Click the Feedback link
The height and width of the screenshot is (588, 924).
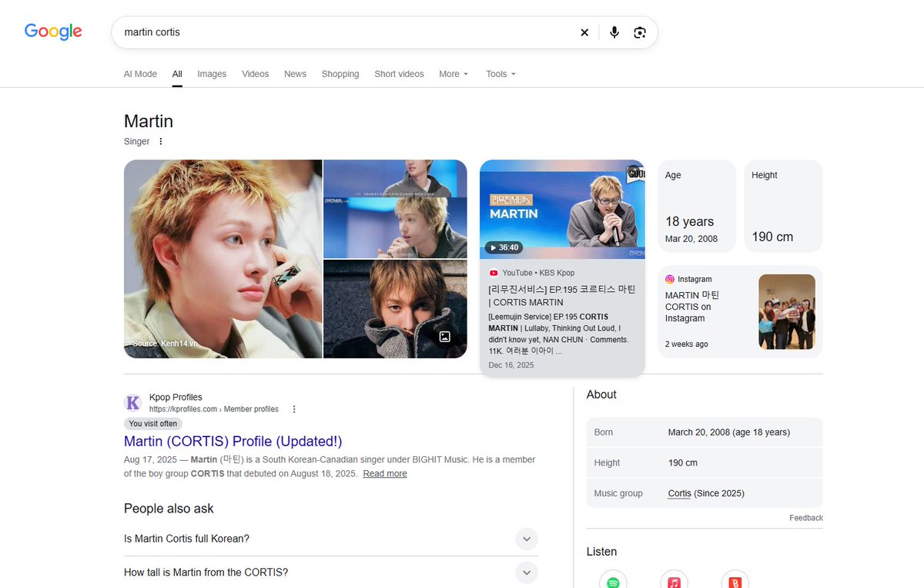(x=806, y=518)
